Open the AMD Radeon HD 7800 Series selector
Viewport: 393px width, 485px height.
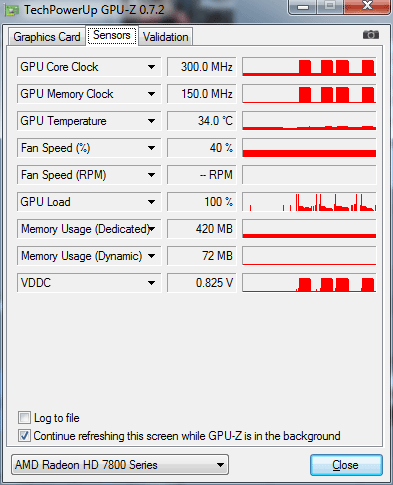tap(120, 465)
